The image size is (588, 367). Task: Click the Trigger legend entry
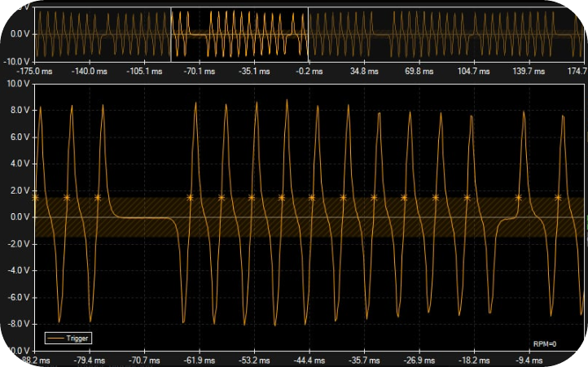pyautogui.click(x=68, y=339)
